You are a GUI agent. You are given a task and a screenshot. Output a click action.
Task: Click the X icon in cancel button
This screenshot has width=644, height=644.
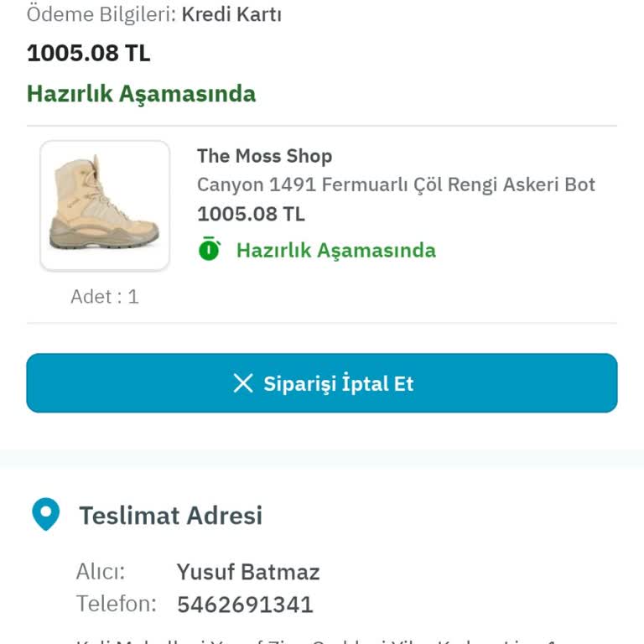point(243,383)
